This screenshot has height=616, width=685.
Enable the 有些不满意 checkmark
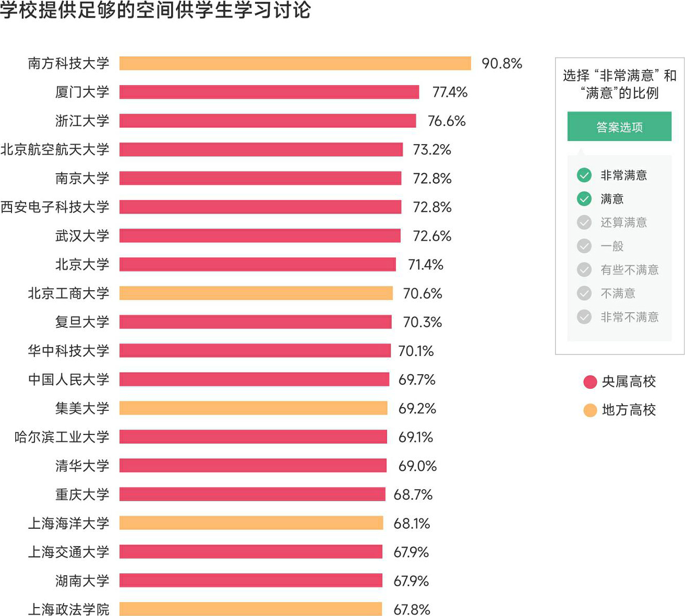click(584, 270)
